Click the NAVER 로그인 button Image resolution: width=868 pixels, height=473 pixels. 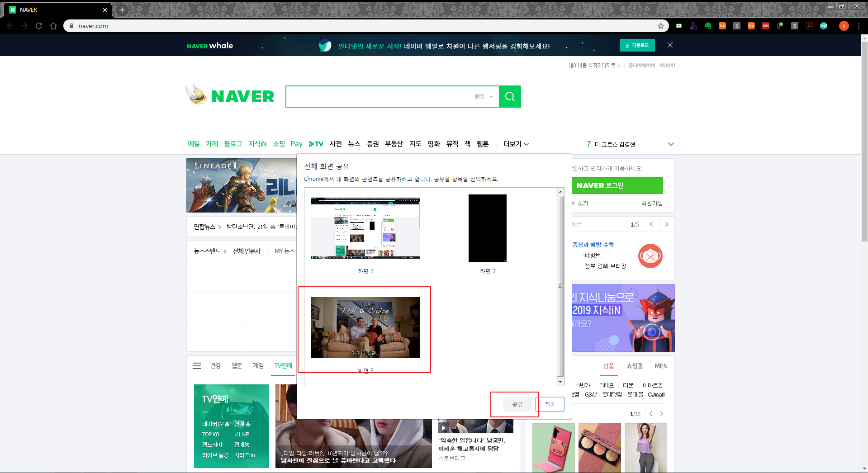click(x=617, y=185)
